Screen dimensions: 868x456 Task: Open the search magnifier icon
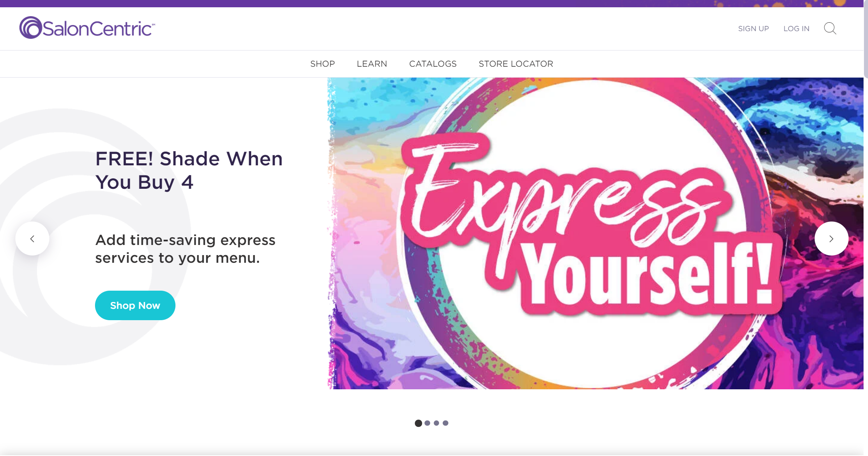point(830,28)
